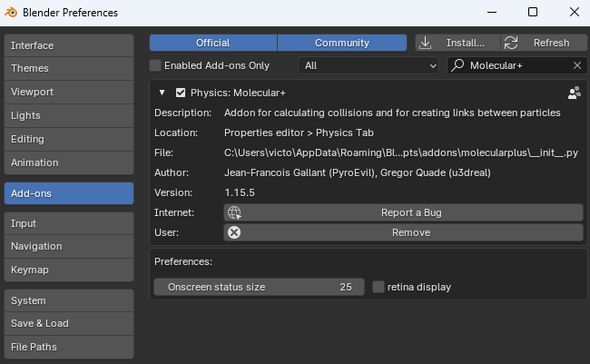
Task: Click the Physics: Molecular+ title
Action: [x=238, y=93]
